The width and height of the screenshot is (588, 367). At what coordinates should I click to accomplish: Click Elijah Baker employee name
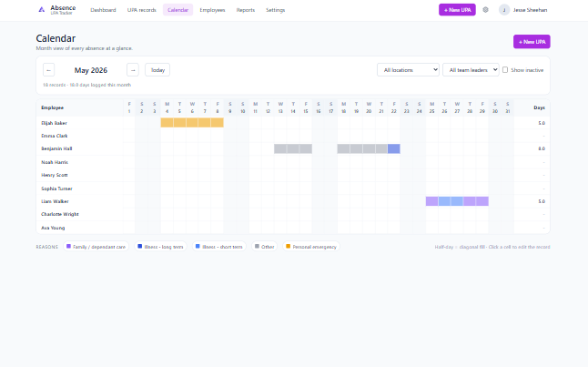click(54, 123)
